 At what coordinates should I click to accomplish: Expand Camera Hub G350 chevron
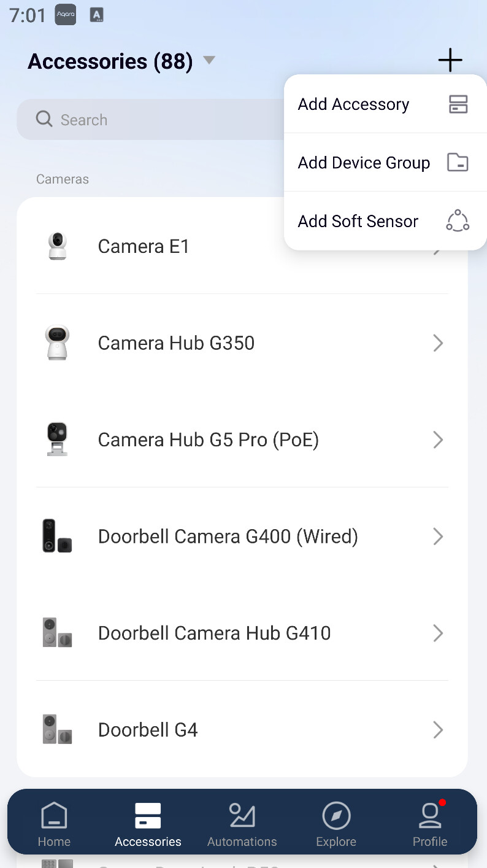click(437, 343)
